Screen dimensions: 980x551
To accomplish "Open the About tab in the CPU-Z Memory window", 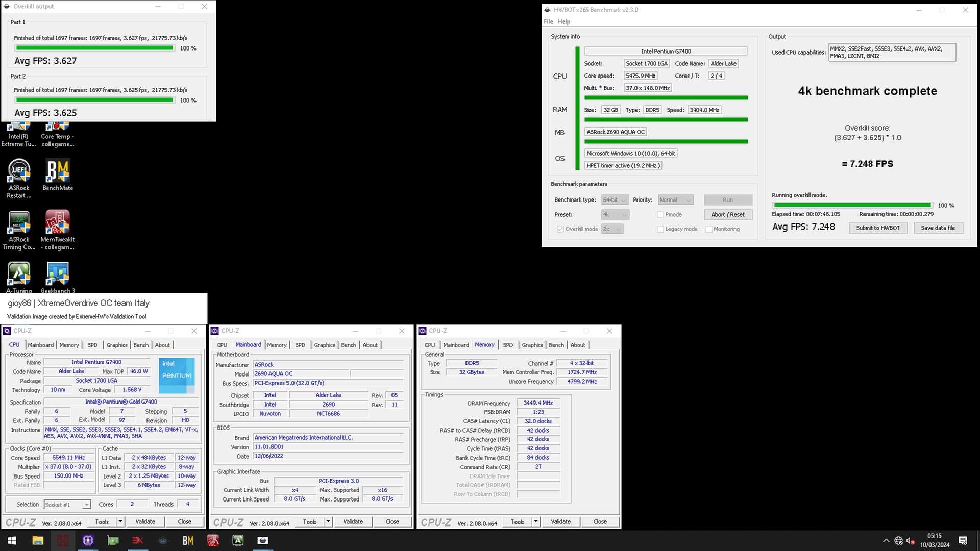I will [578, 345].
